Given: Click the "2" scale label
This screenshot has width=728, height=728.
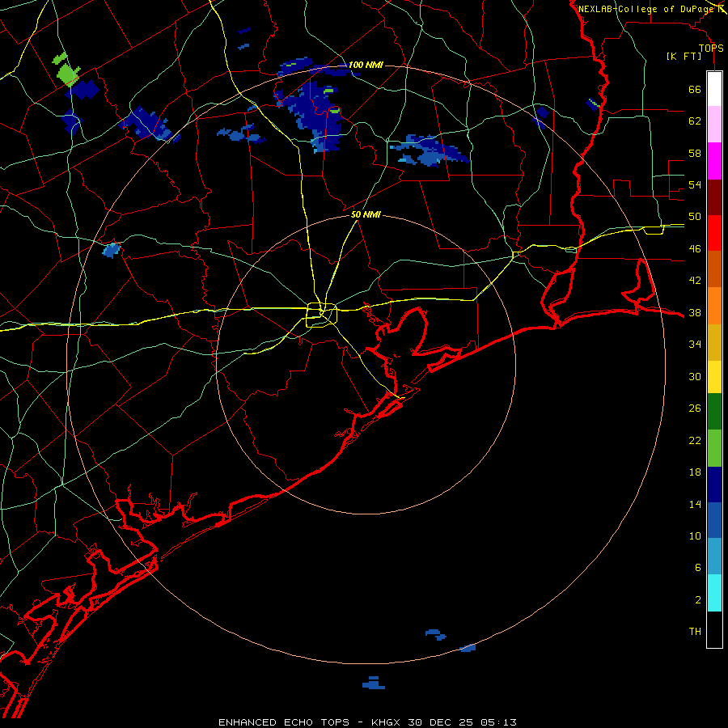Looking at the screenshot, I should (698, 600).
